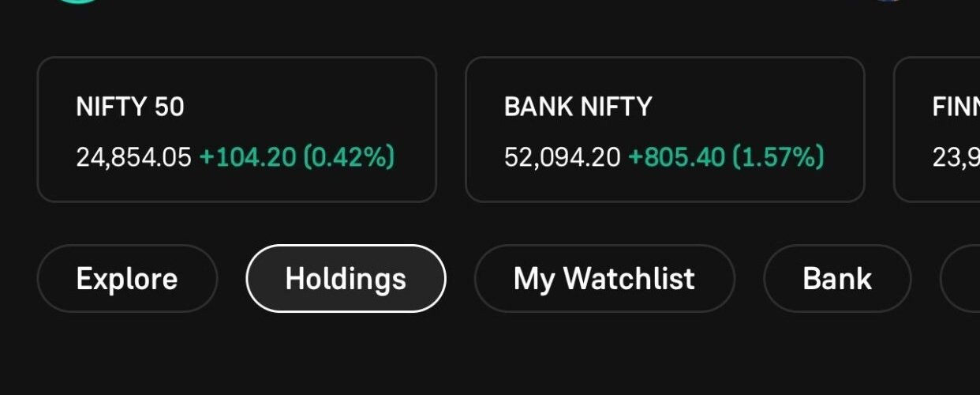980x395 pixels.
Task: Open the Explore tab
Action: click(127, 279)
